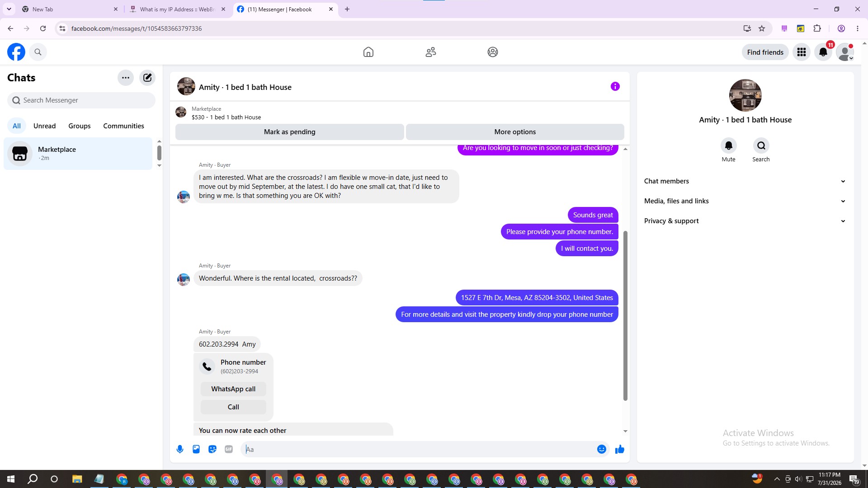Click Find friends button

765,52
